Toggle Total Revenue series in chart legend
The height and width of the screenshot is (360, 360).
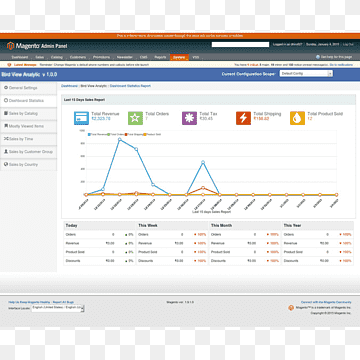coord(98,134)
